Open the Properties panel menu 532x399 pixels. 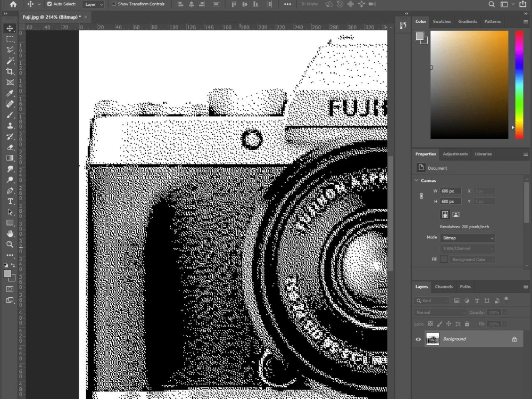(x=526, y=154)
